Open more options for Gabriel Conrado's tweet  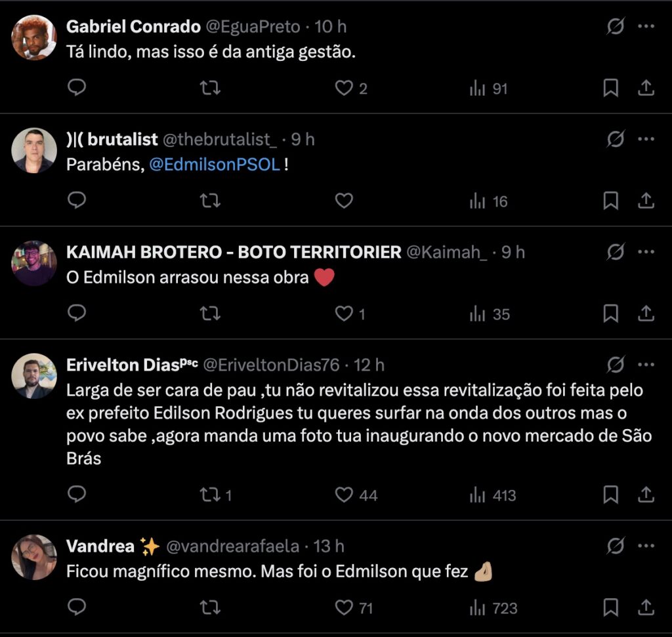coord(646,27)
